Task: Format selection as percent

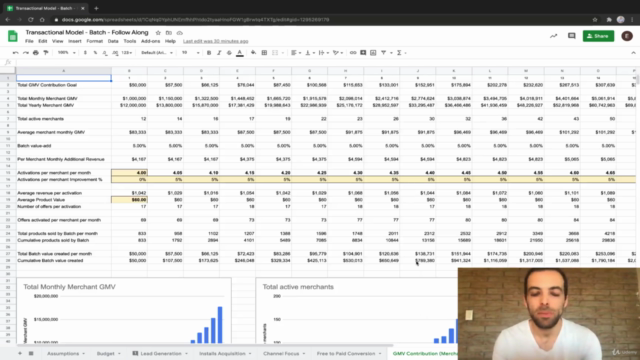Action: (x=95, y=53)
